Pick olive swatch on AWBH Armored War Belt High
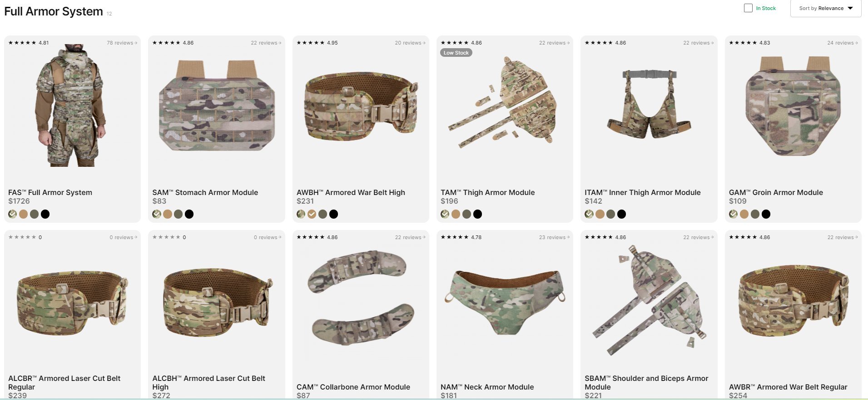Image resolution: width=868 pixels, height=400 pixels. (322, 214)
